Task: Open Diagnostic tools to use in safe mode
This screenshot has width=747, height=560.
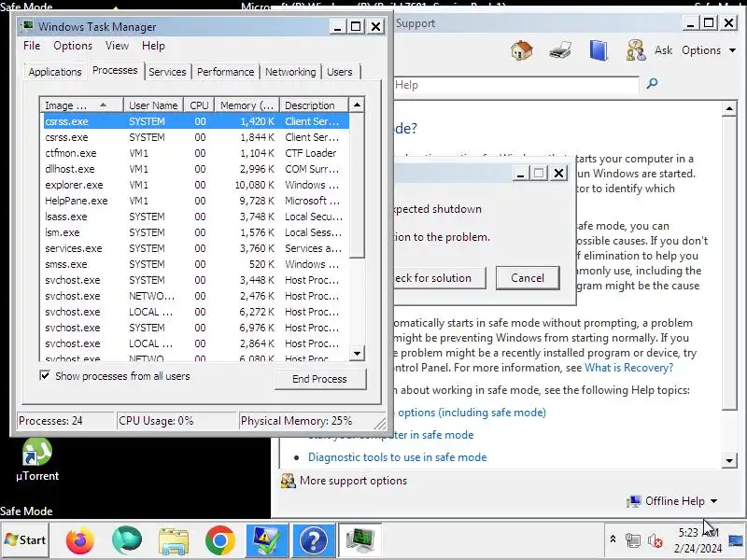Action: coord(398,457)
